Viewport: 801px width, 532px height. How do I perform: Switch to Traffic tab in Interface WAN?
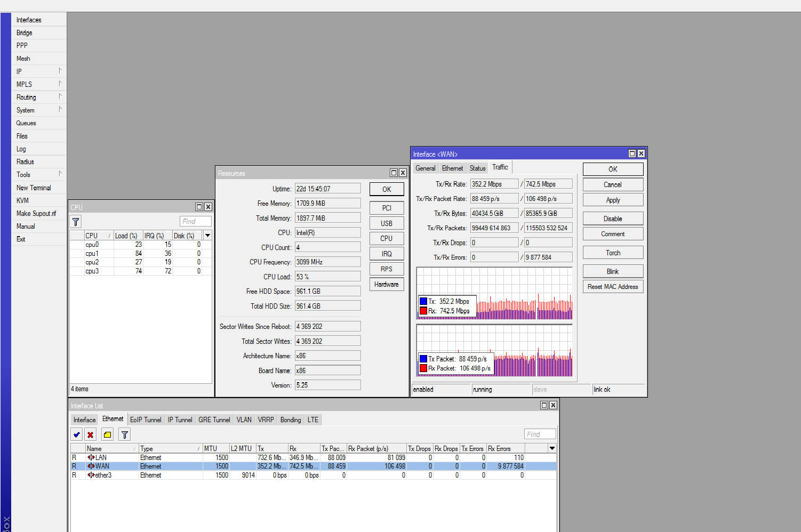coord(500,167)
